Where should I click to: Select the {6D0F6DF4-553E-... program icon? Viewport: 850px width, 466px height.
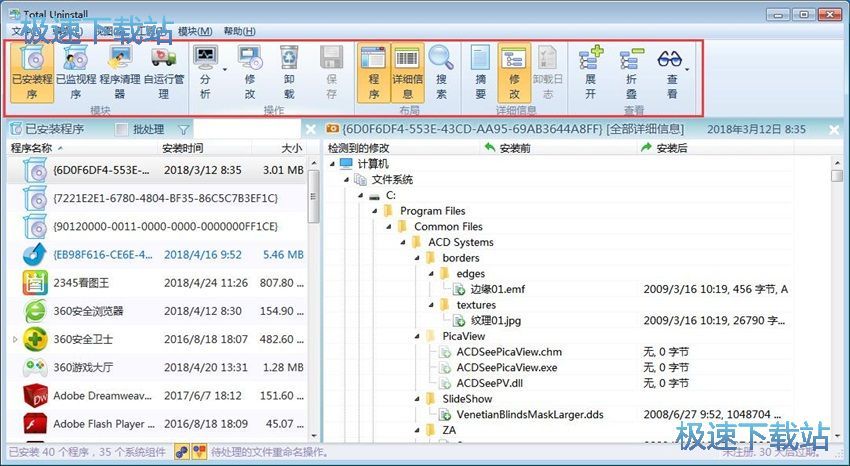click(x=35, y=170)
